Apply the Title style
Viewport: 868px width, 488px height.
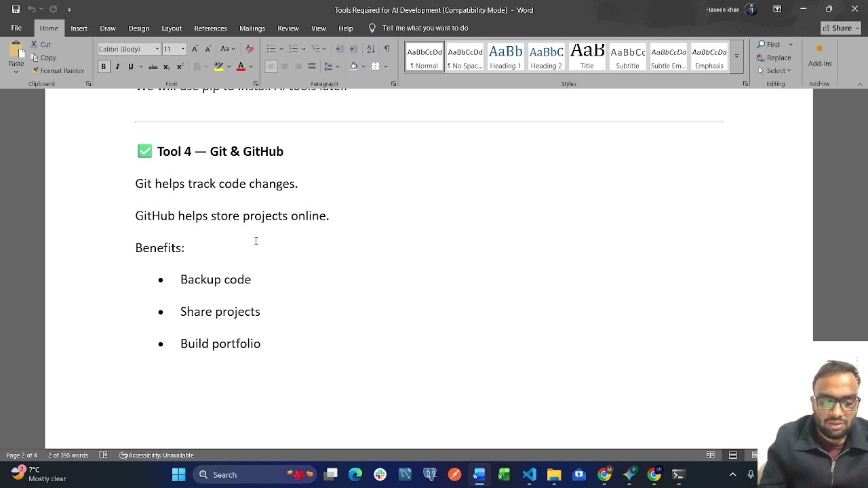point(587,57)
